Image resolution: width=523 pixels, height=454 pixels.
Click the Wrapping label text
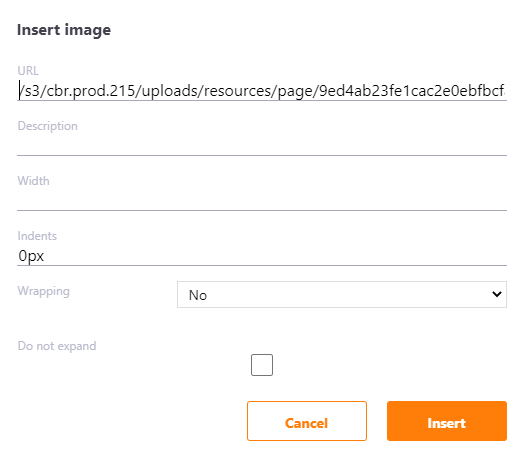43,291
